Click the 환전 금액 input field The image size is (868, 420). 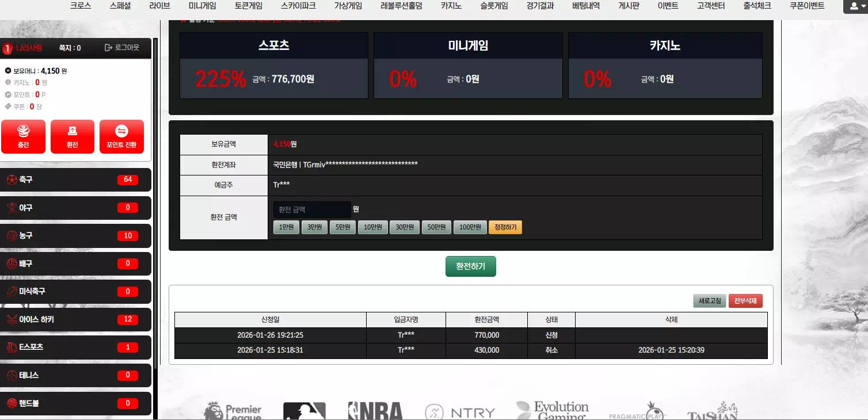[311, 209]
